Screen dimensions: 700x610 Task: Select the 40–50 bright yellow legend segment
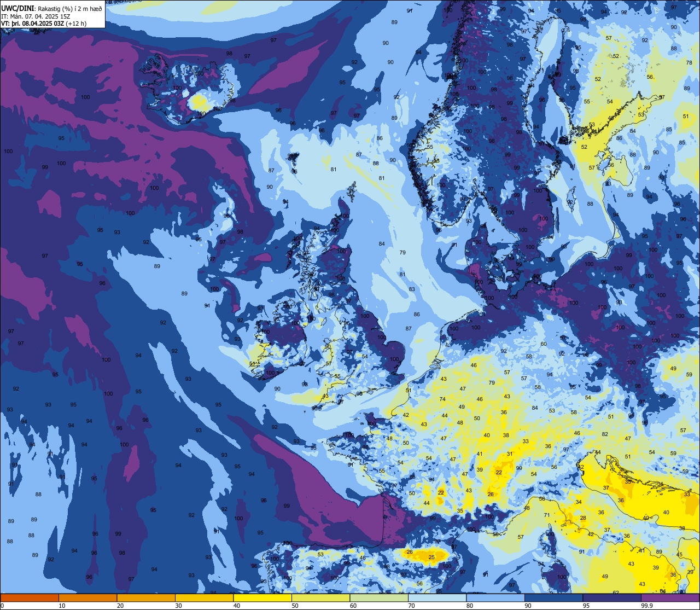(x=262, y=597)
